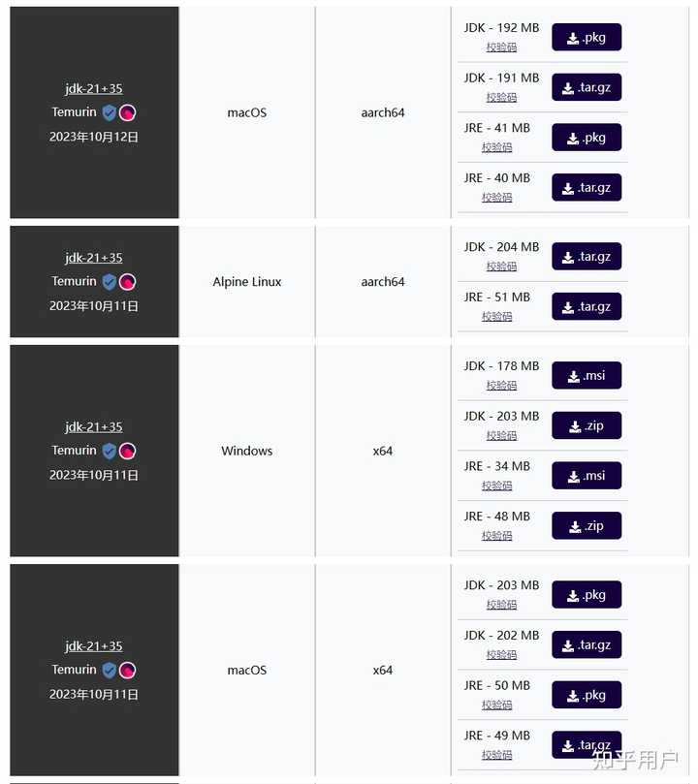Download the macOS x64 50 MB JRE .pkg

click(x=587, y=695)
